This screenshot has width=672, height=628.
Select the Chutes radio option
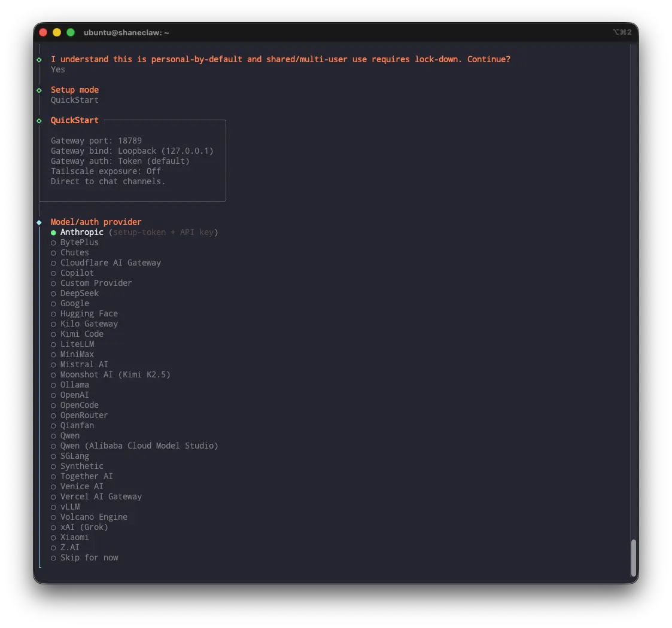point(70,253)
